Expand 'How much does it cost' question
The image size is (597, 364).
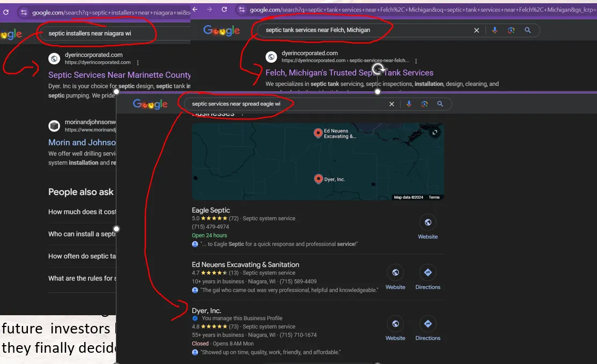[82, 212]
